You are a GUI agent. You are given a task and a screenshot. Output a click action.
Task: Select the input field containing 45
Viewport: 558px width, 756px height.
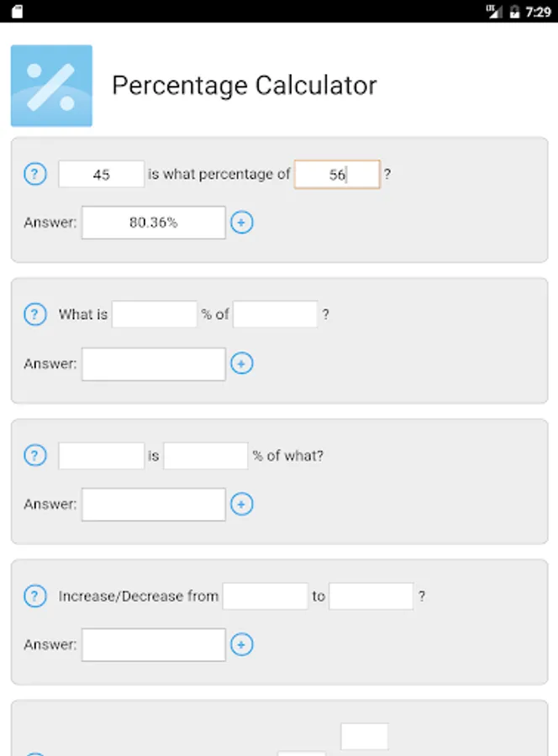101,174
